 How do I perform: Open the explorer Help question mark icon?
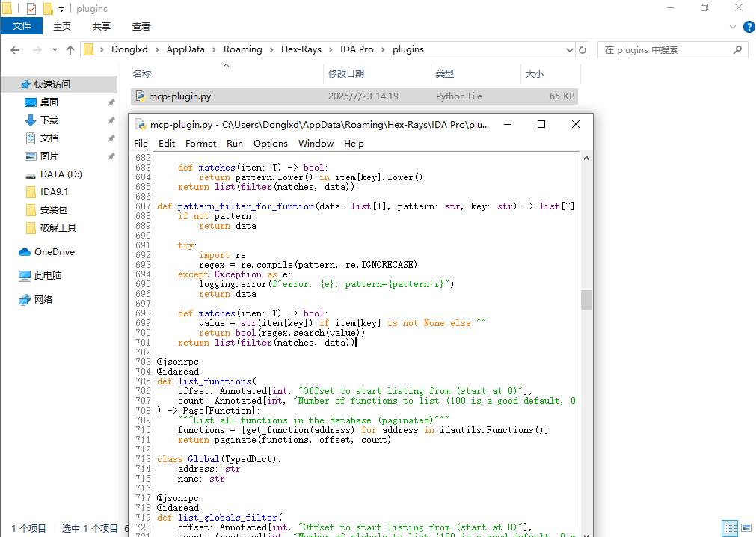pyautogui.click(x=748, y=27)
